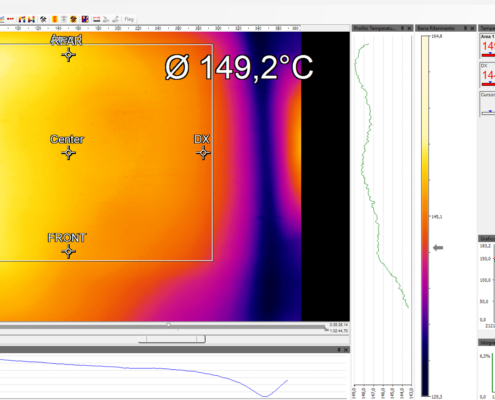This screenshot has width=495, height=400.
Task: Click the 164,8 maximum scale value
Action: pos(437,36)
